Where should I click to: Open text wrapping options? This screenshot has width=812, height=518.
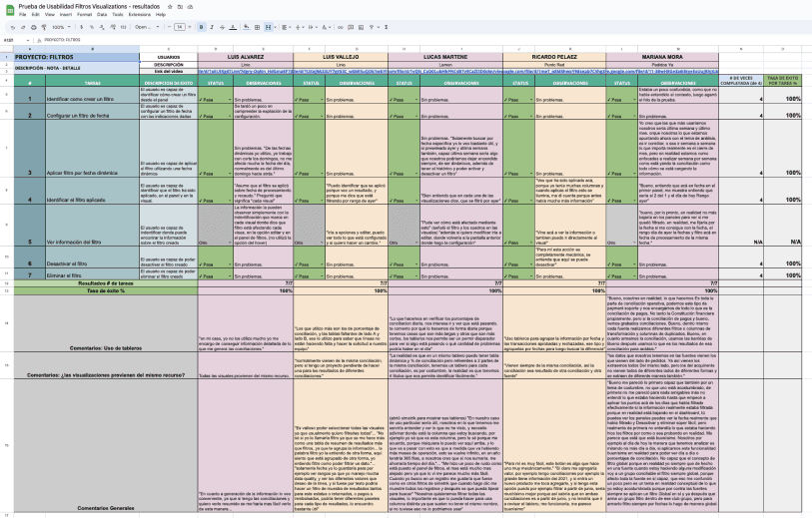tap(313, 27)
